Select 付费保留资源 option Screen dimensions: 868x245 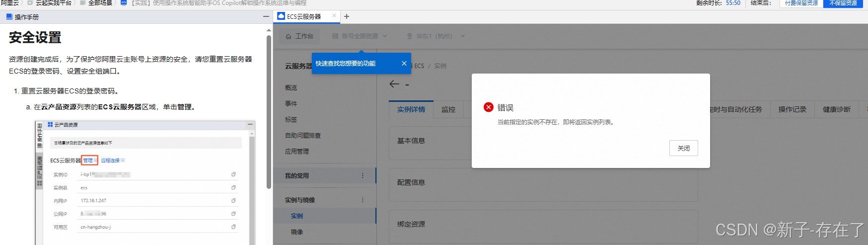click(x=801, y=3)
